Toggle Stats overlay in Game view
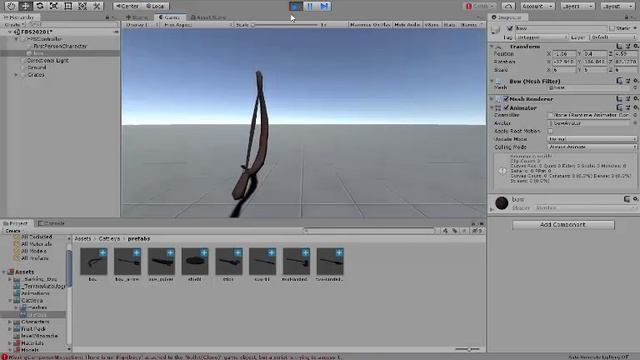 (449, 25)
